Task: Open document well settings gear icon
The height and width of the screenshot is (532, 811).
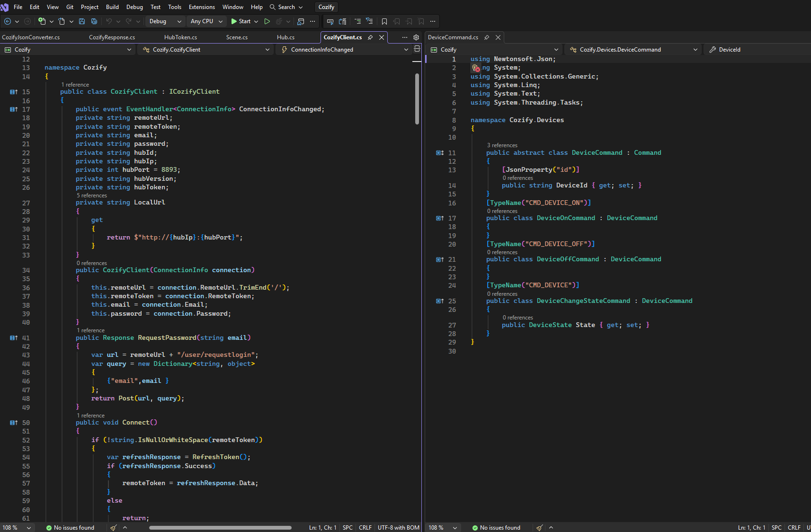Action: point(416,37)
